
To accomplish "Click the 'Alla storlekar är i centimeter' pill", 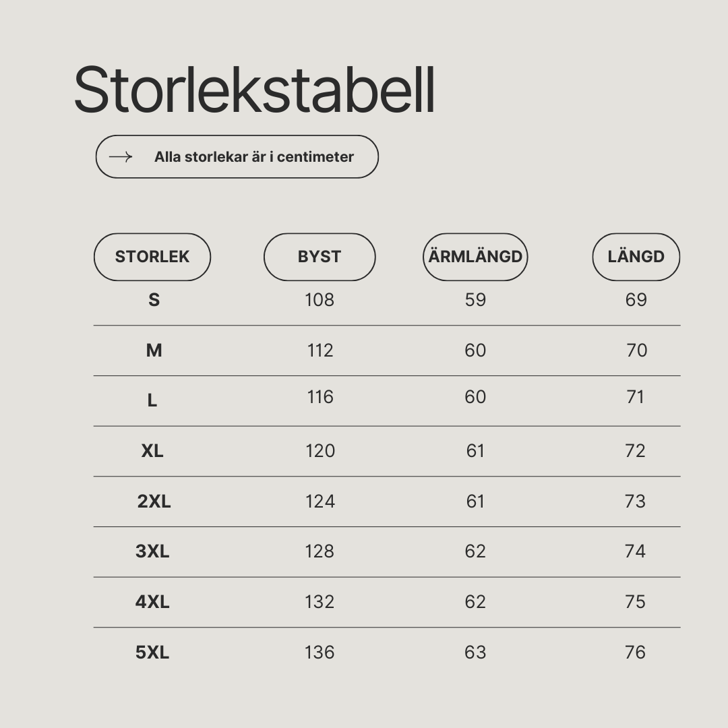I will click(237, 157).
